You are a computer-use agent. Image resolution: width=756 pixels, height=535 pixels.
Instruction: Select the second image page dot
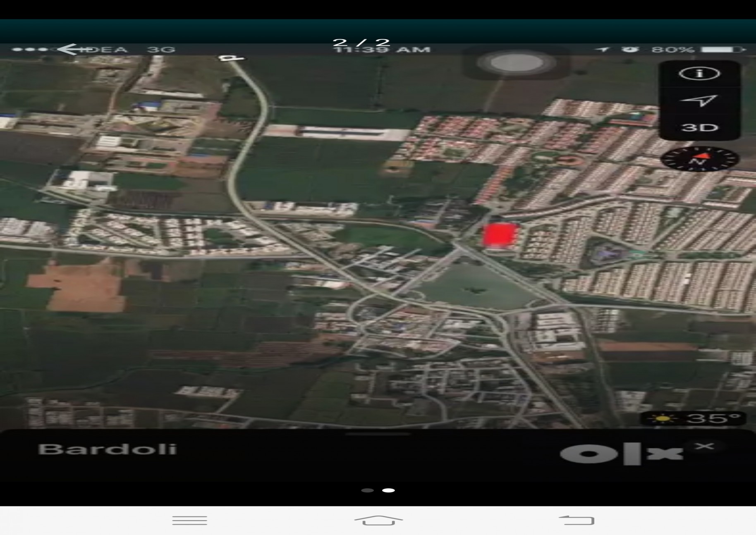[388, 490]
